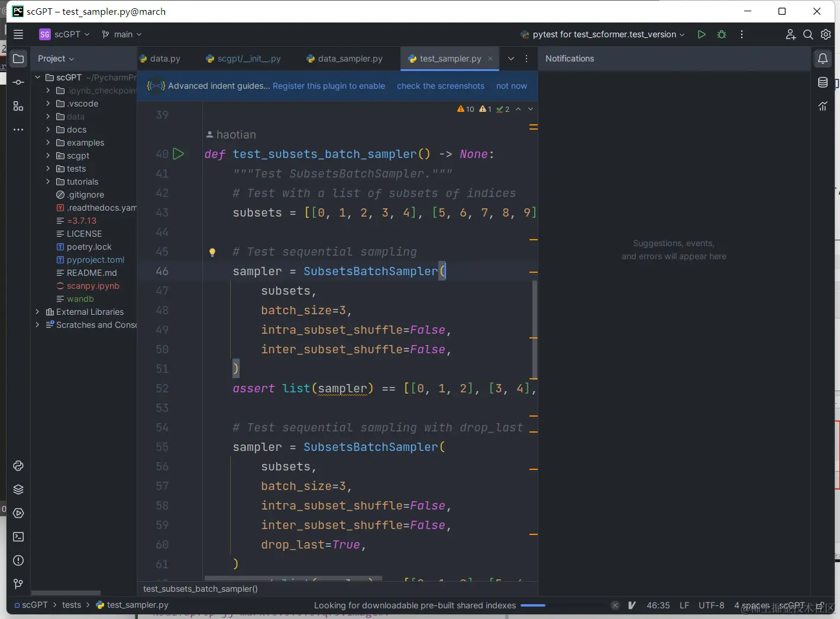Click the indexing progress bar
840x619 pixels.
click(x=533, y=605)
